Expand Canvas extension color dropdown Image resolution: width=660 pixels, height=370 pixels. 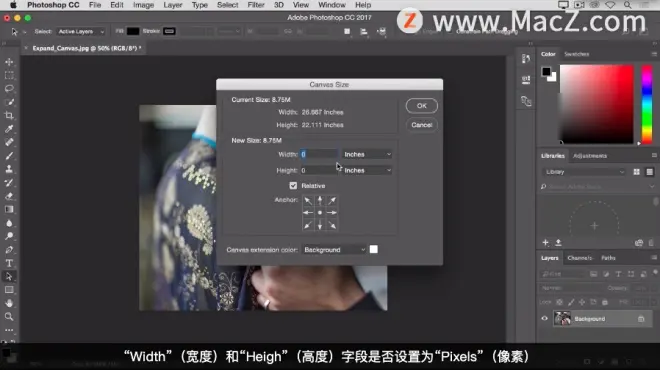[x=334, y=250]
